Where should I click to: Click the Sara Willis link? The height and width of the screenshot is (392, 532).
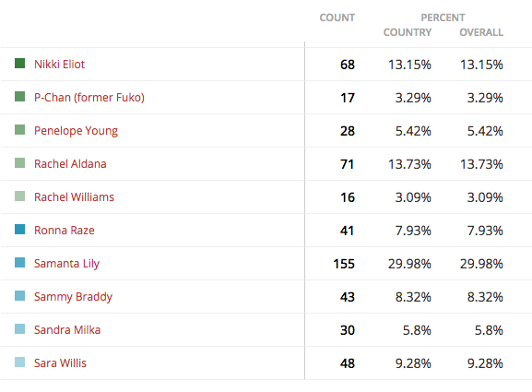tap(60, 362)
